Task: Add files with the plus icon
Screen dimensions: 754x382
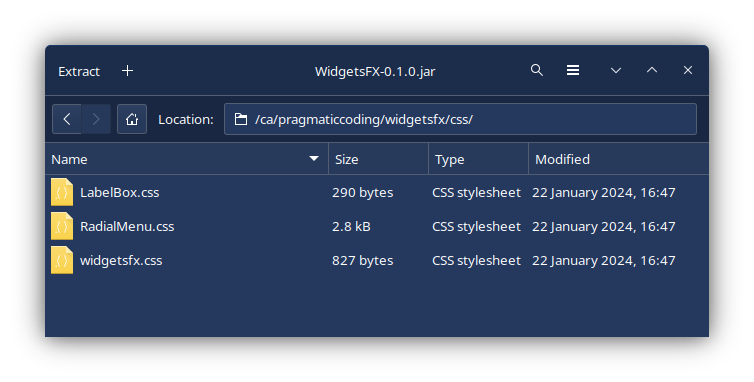Action: pyautogui.click(x=127, y=71)
